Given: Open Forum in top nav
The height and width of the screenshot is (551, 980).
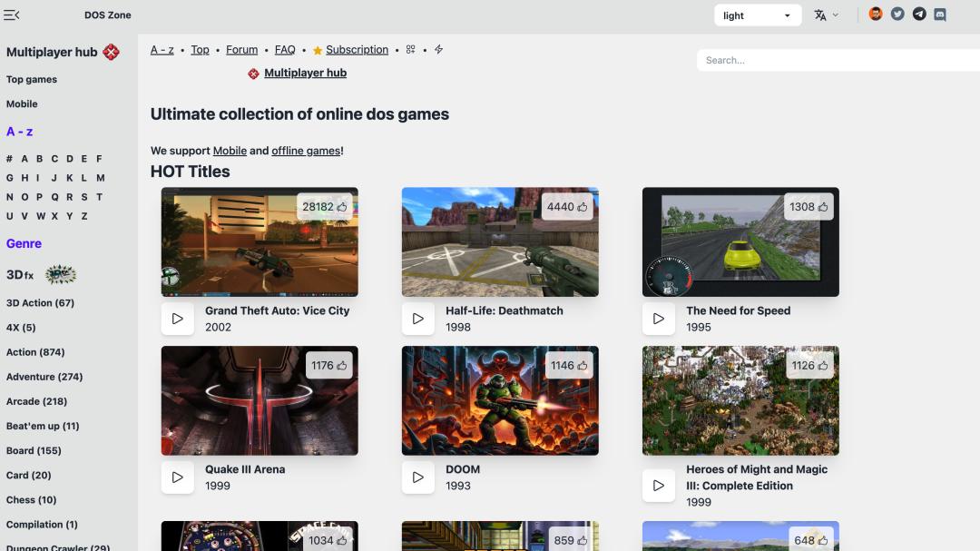Looking at the screenshot, I should tap(242, 49).
